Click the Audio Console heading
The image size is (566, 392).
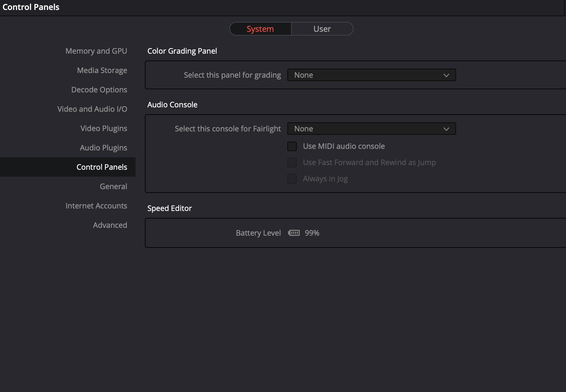[x=172, y=105]
